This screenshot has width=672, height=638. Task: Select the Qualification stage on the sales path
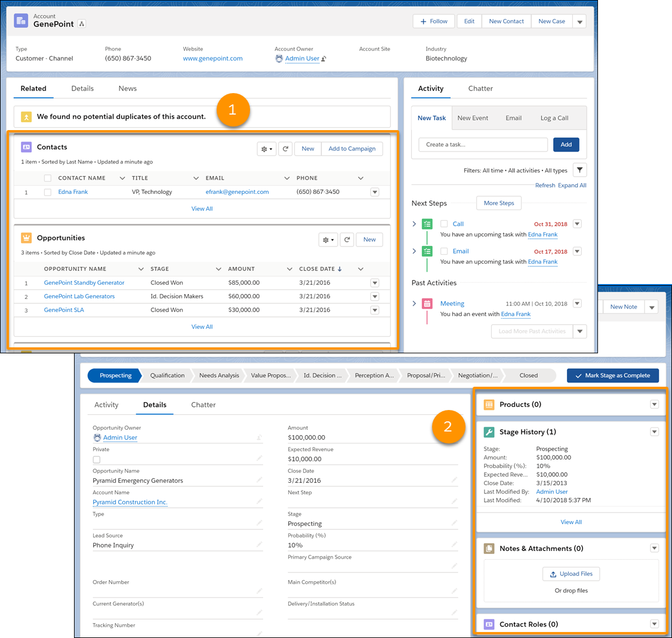(x=168, y=375)
